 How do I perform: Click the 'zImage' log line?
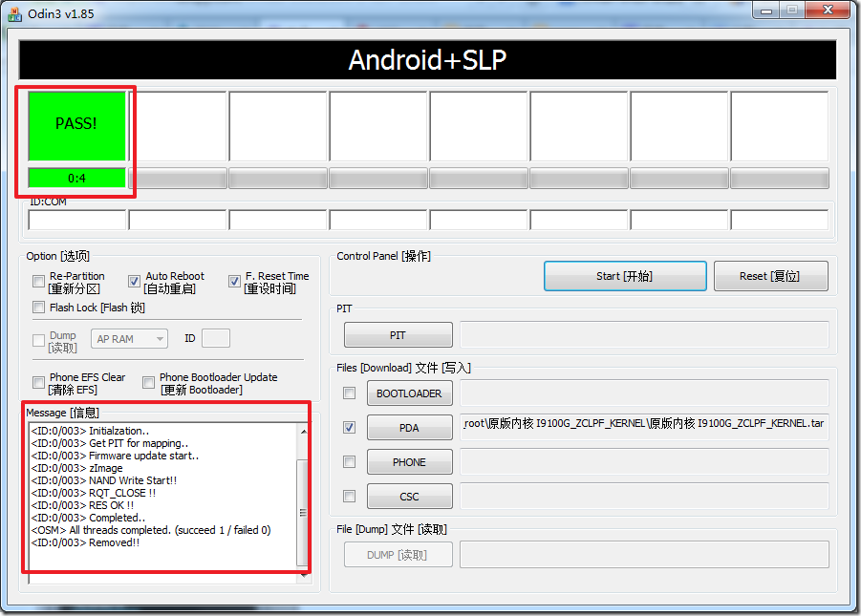[76, 468]
